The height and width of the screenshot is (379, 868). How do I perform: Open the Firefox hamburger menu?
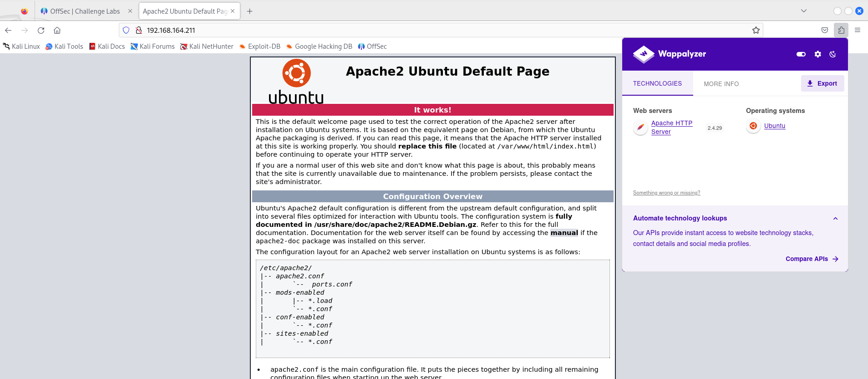click(x=858, y=31)
